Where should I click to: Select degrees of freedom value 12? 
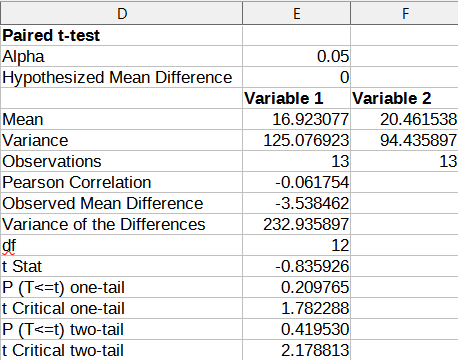(x=296, y=245)
